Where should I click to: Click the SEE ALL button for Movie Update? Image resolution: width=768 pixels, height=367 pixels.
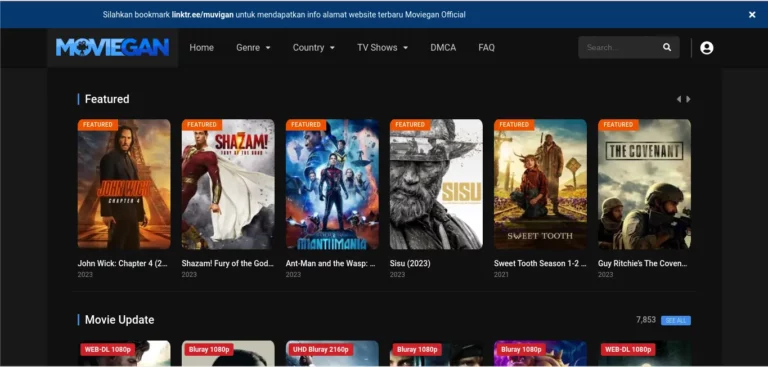(x=676, y=320)
